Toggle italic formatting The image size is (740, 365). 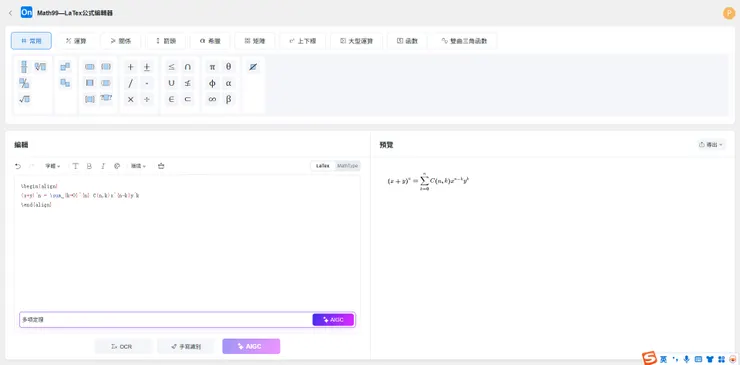(103, 166)
